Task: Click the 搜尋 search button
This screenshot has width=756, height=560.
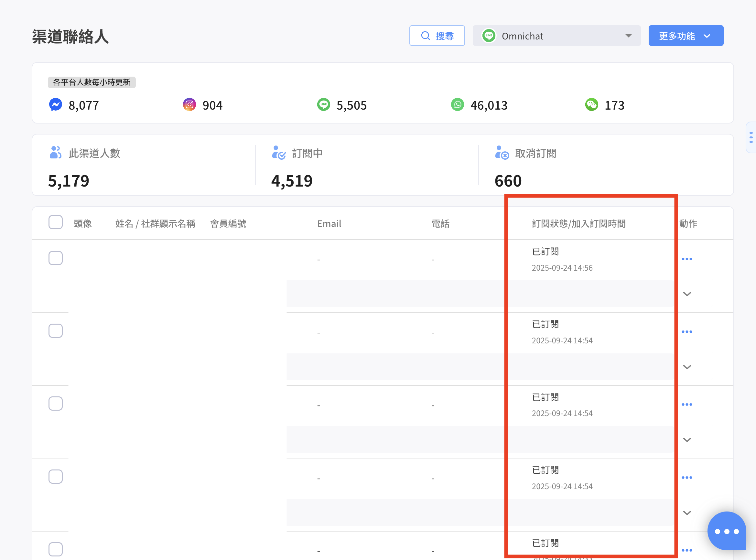Action: tap(437, 36)
